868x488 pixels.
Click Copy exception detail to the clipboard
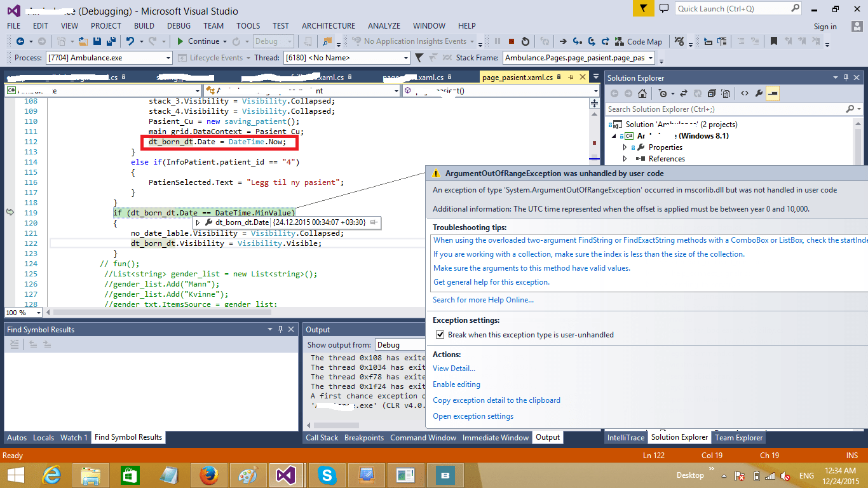pos(496,400)
